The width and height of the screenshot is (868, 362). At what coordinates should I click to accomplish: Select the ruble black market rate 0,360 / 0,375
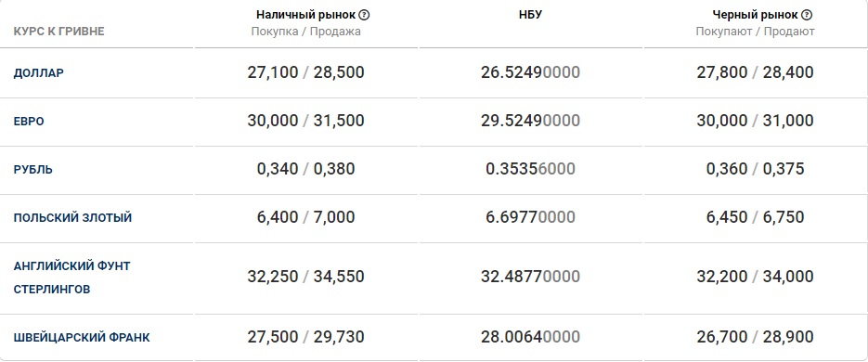click(755, 169)
